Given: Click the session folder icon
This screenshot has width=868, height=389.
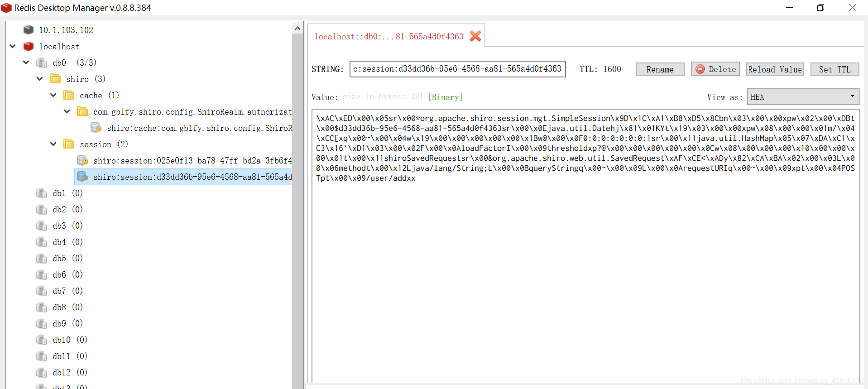Looking at the screenshot, I should coord(69,144).
